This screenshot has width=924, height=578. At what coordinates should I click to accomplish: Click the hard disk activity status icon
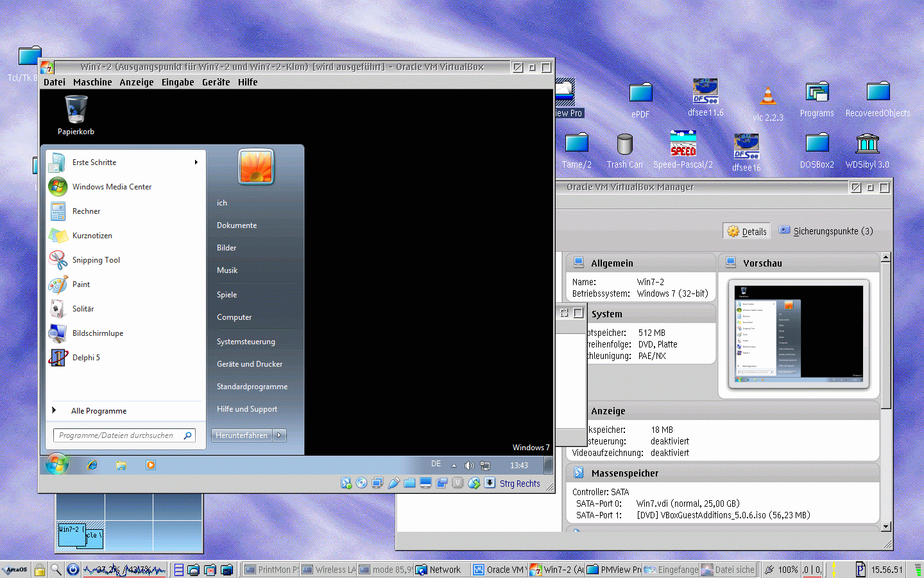[x=346, y=483]
